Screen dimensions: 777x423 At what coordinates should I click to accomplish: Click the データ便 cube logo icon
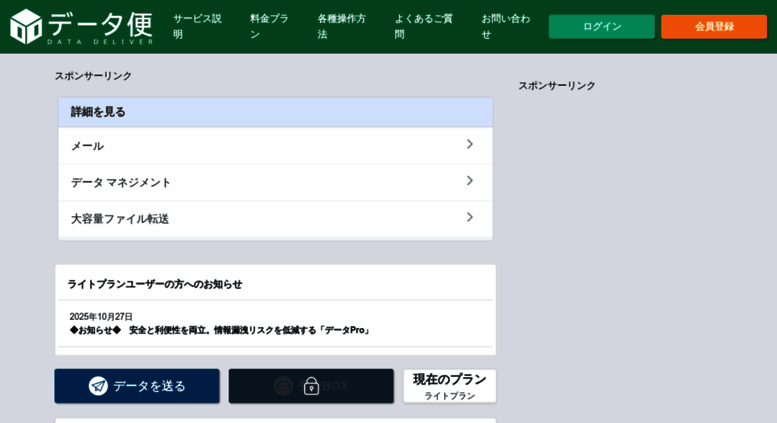pos(26,26)
